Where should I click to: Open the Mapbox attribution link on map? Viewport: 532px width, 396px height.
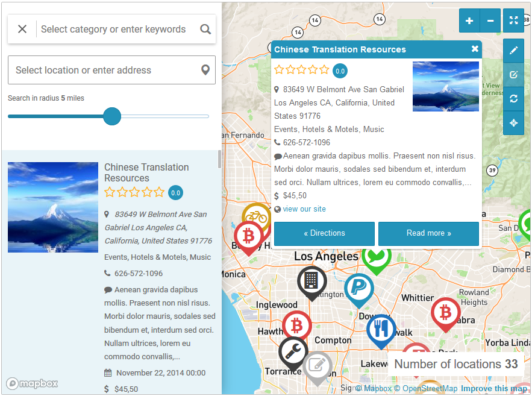(374, 389)
